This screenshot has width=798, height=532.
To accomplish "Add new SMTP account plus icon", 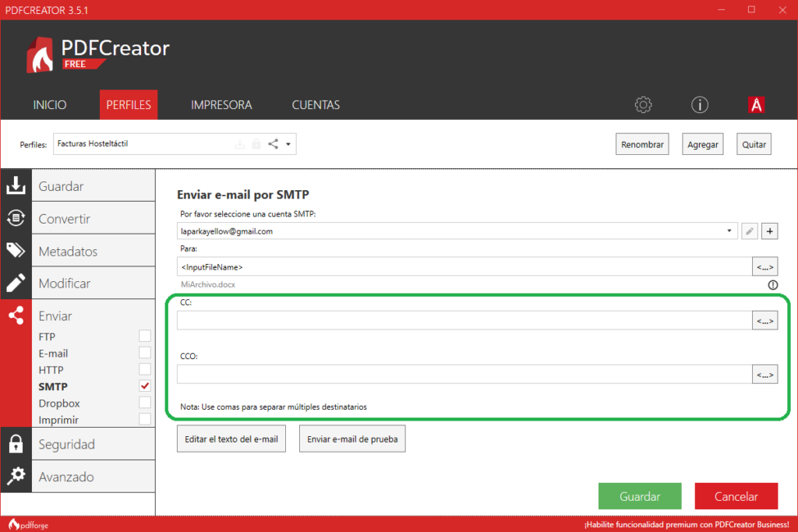I will 770,231.
